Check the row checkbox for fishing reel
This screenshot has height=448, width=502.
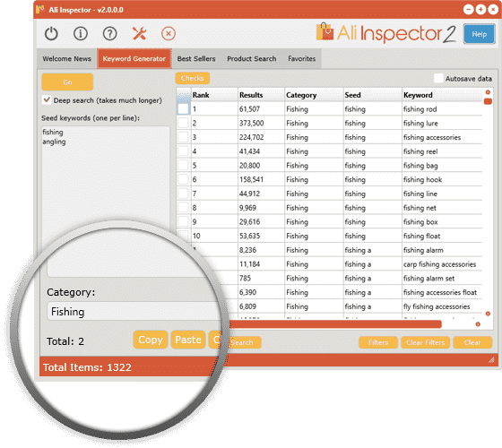pyautogui.click(x=184, y=151)
